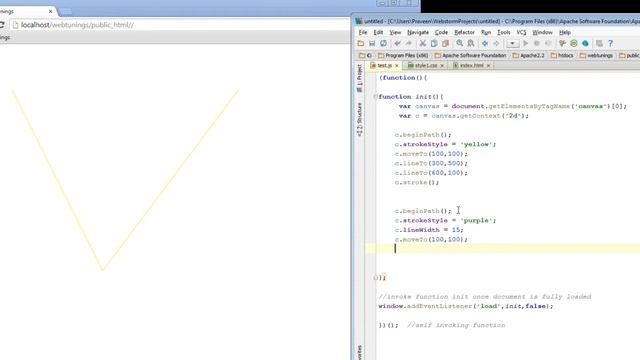Click the htdocs breadcrumb
Screen dimensions: 640x360
tap(562, 56)
